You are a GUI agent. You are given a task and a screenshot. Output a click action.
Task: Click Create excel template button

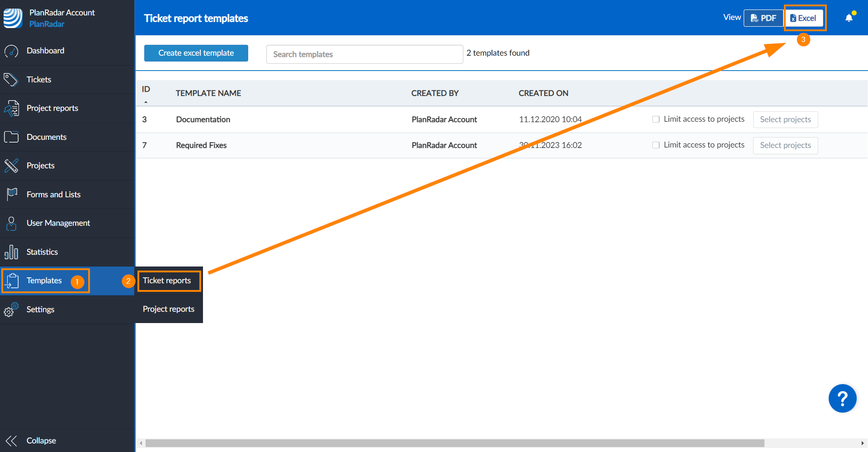coord(196,53)
